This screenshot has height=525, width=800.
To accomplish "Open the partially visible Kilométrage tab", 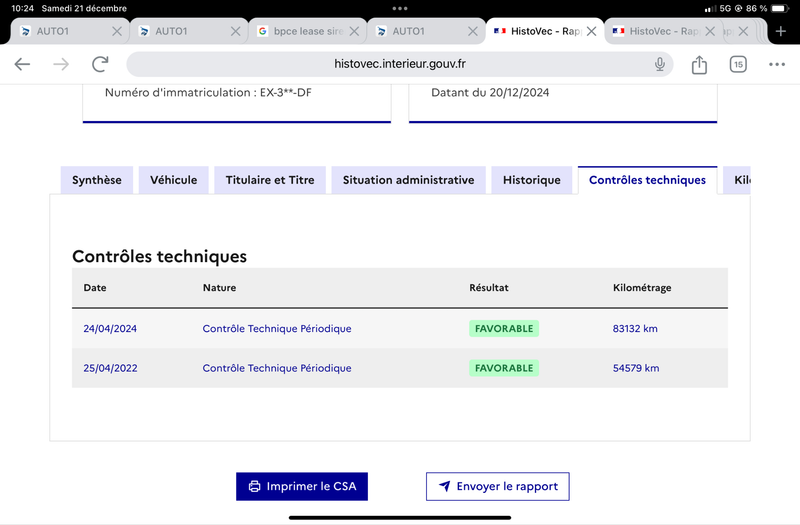I will 737,180.
